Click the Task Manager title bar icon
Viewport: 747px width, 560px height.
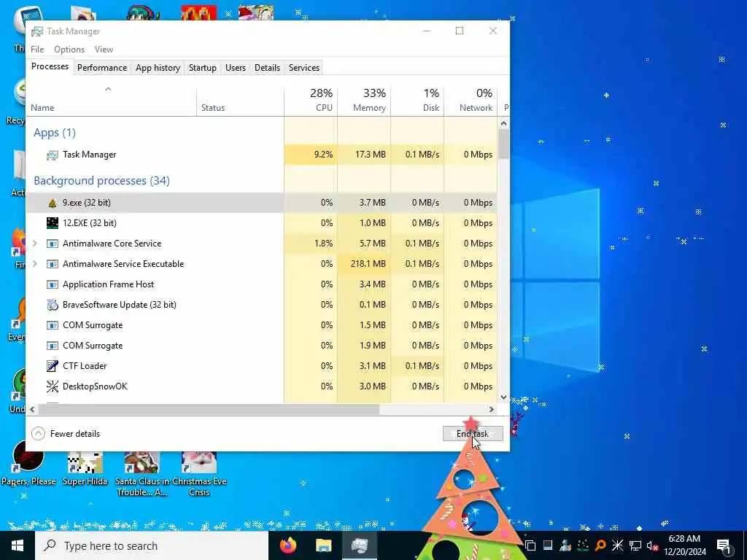36,31
